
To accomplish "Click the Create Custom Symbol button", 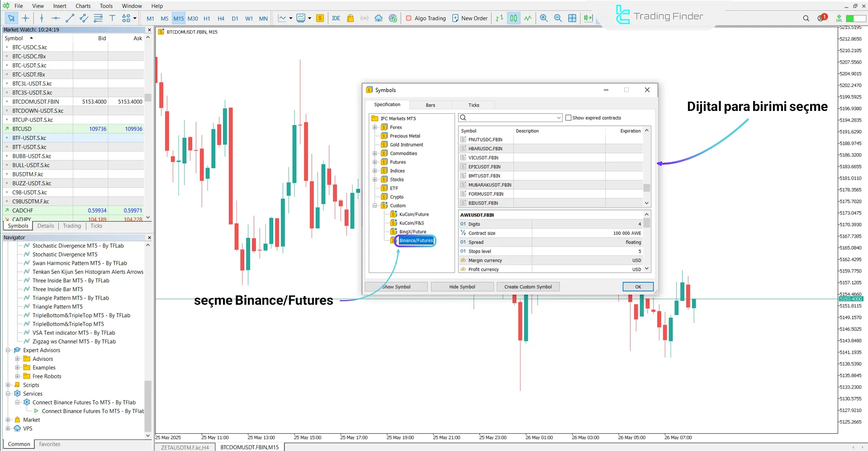I will coord(528,286).
